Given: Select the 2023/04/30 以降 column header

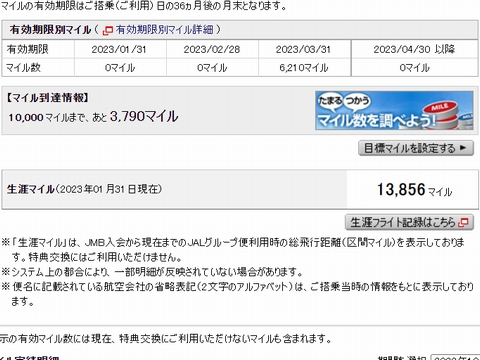Looking at the screenshot, I should coord(415,49).
